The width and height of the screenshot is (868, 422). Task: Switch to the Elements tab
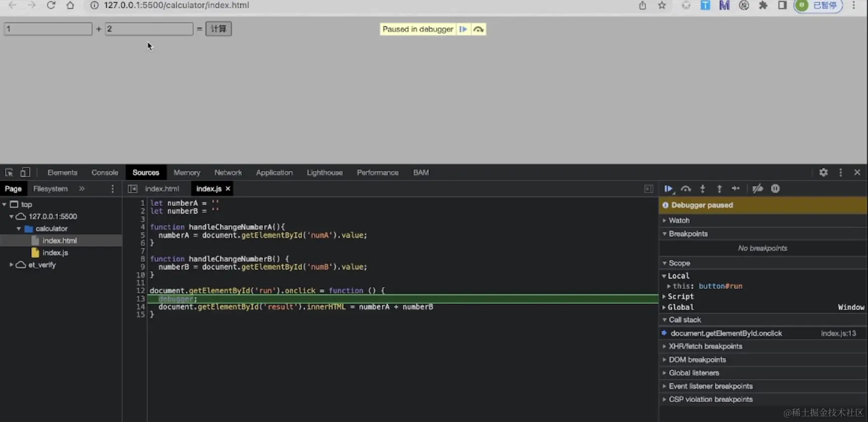[62, 173]
